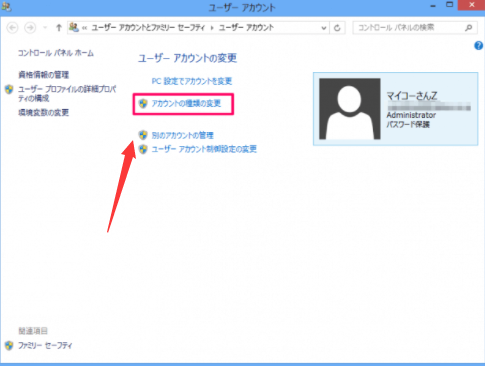Click the shield icon beside ファミリー セーフティ
Screen dimensions: 485x366
[x=9, y=346]
